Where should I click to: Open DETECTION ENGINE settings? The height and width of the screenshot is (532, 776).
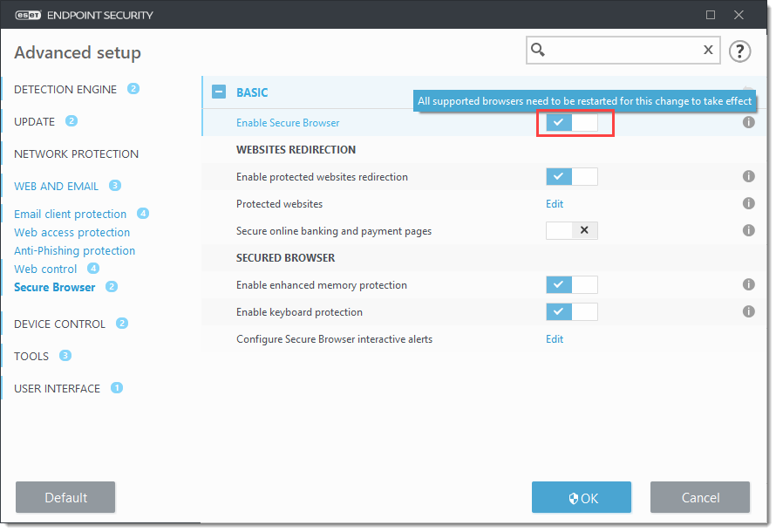pyautogui.click(x=65, y=90)
